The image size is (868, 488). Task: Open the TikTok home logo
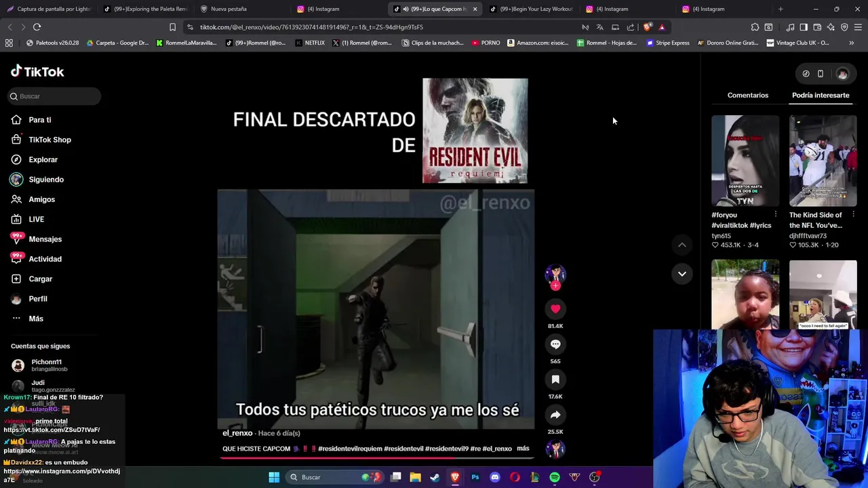[37, 71]
